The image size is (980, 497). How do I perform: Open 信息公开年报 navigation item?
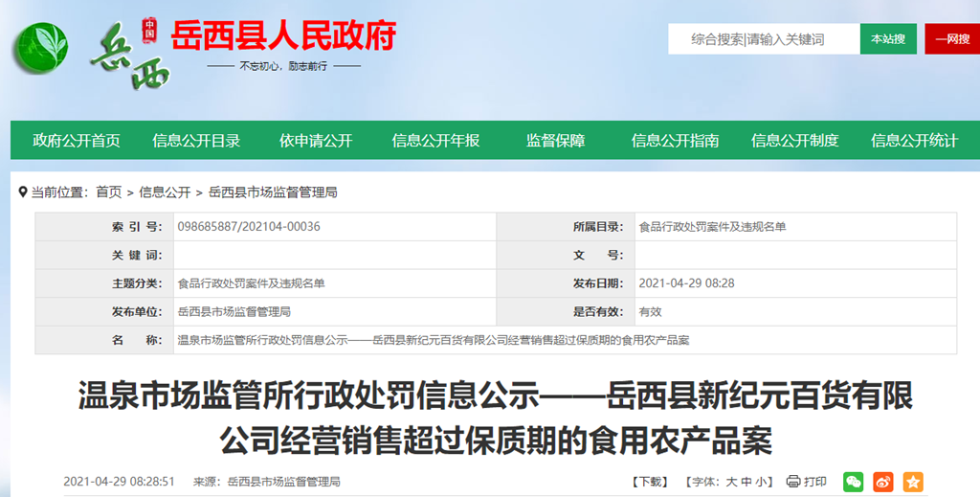(x=435, y=141)
